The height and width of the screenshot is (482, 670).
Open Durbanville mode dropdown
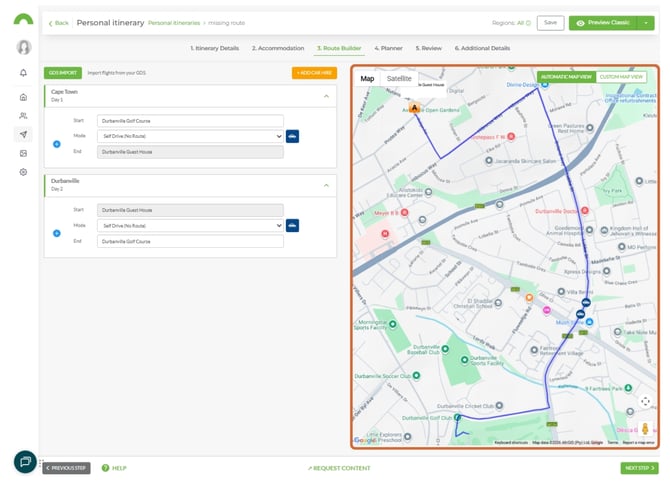(x=190, y=226)
